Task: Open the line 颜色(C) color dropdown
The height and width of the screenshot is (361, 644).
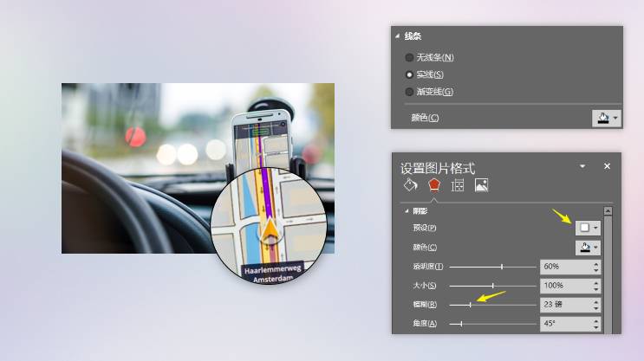Action: (x=607, y=118)
